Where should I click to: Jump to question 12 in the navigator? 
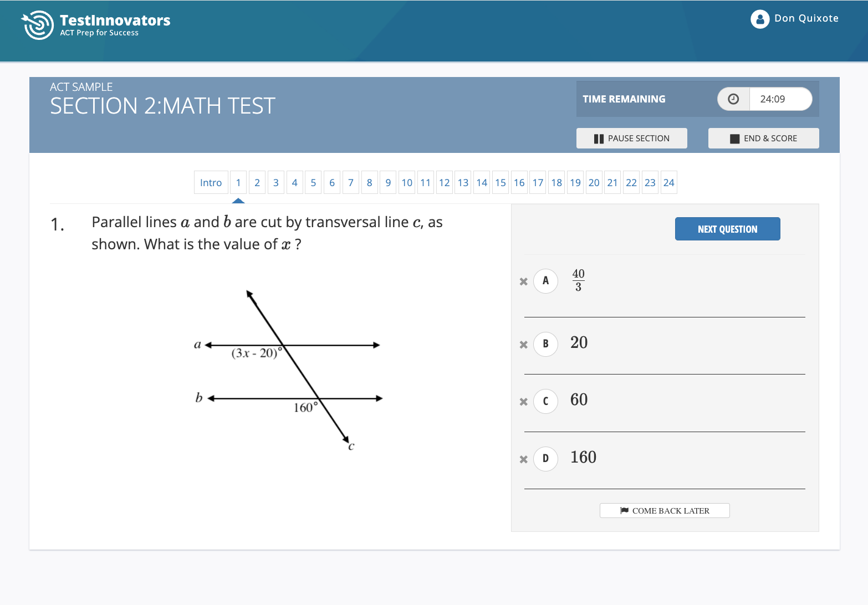click(x=444, y=183)
